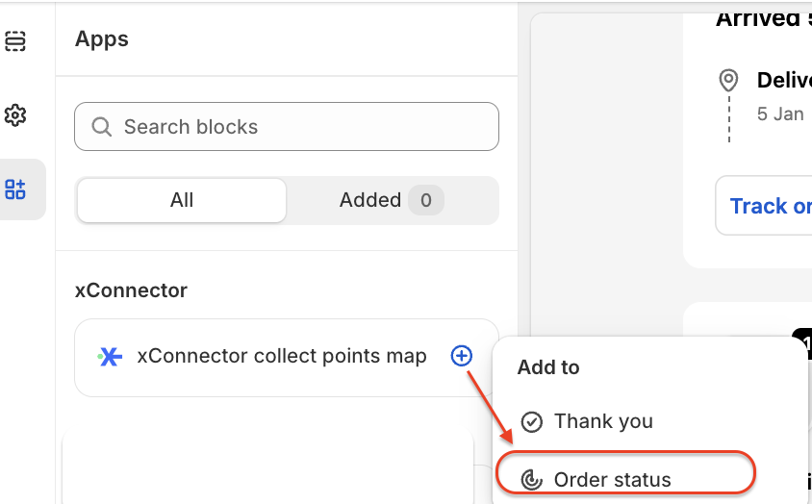Click the Add to popup heading

[548, 367]
